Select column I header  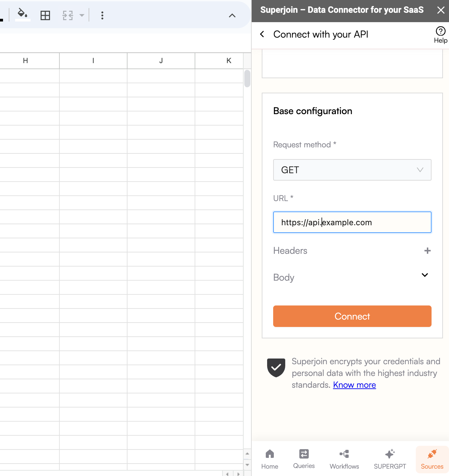click(x=93, y=61)
